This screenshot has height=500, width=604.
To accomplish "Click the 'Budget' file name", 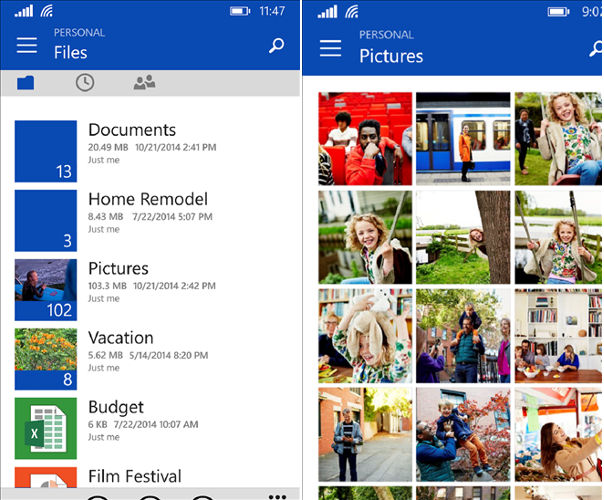I will tap(116, 408).
